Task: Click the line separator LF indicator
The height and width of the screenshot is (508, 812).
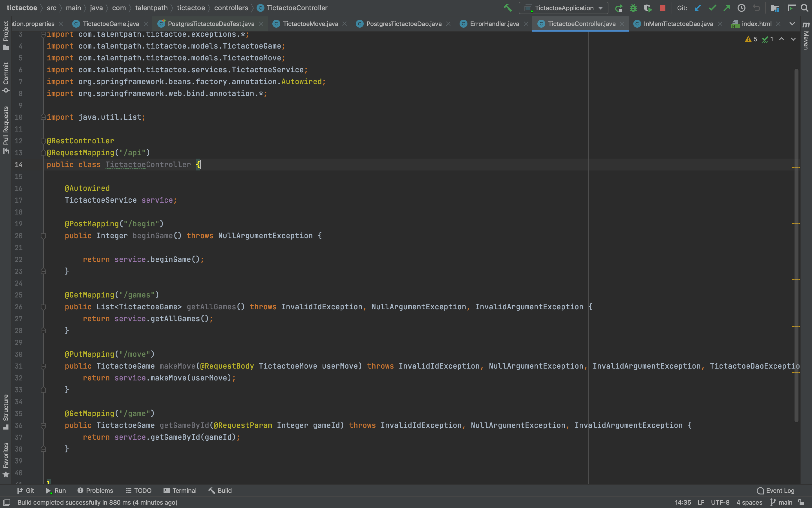Action: (x=701, y=502)
